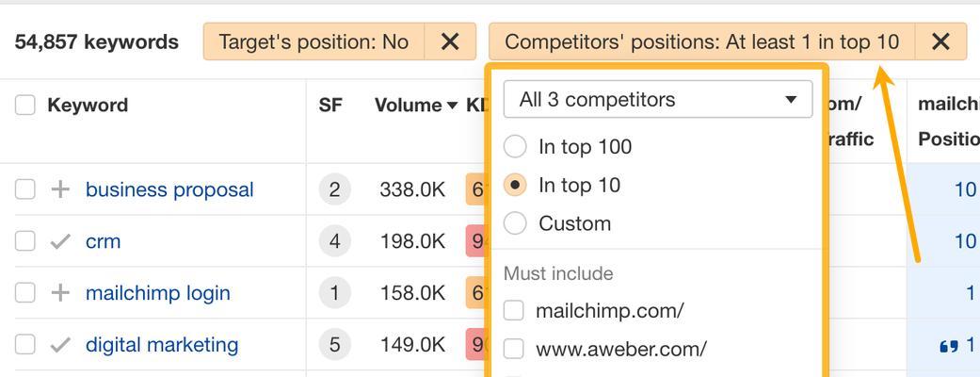Select all keywords via header checkbox
Screen dimensions: 980x377
(25, 106)
